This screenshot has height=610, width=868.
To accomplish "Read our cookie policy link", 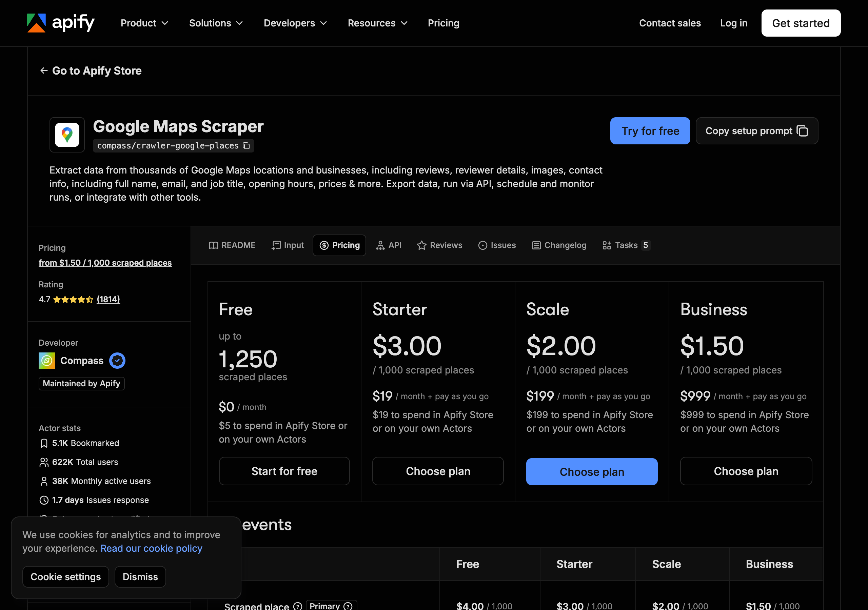I will (151, 548).
